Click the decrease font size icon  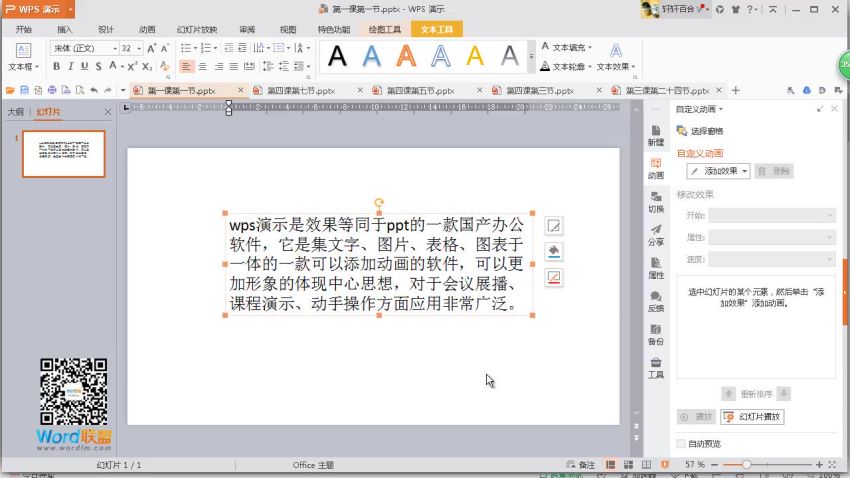[165, 48]
